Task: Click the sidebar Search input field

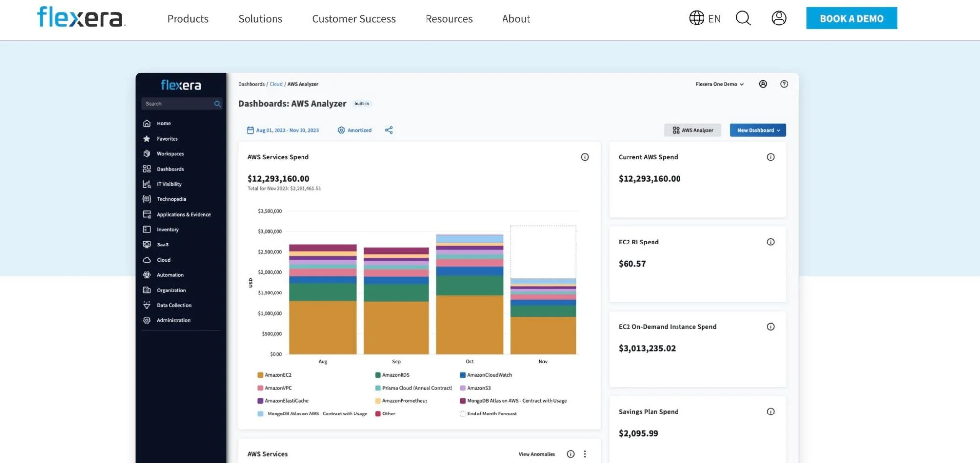Action: coord(181,104)
